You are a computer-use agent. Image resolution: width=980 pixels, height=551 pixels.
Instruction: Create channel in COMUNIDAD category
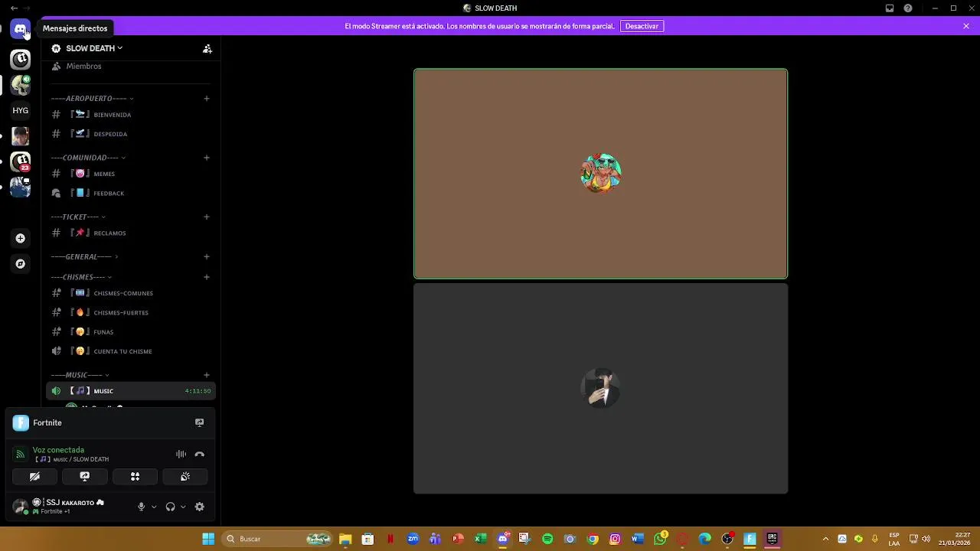point(207,158)
